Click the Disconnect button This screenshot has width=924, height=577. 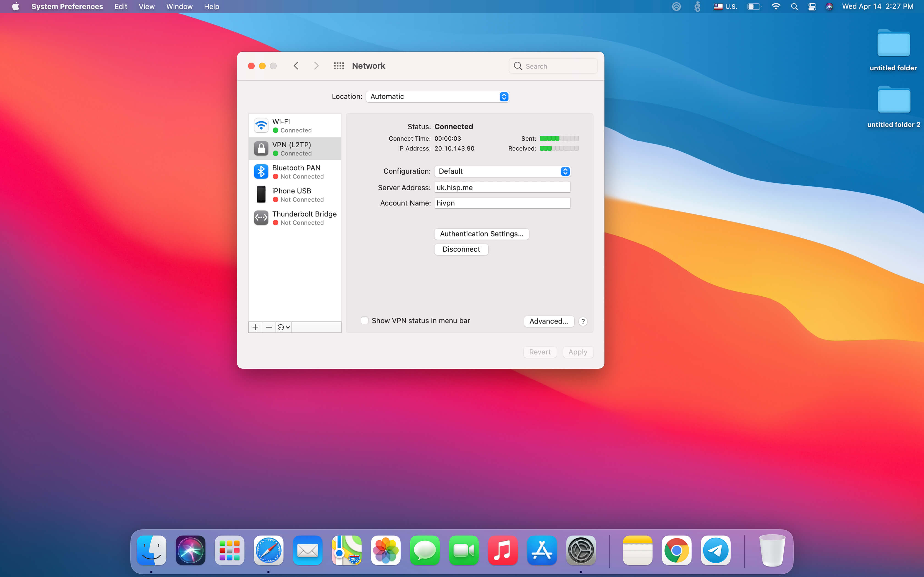click(x=461, y=249)
